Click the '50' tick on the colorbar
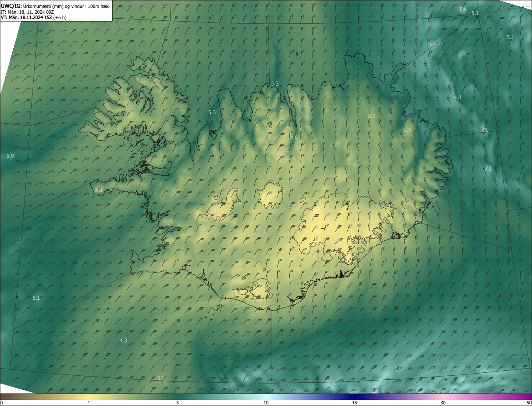Screen dimensions: 532x406 point(529,403)
